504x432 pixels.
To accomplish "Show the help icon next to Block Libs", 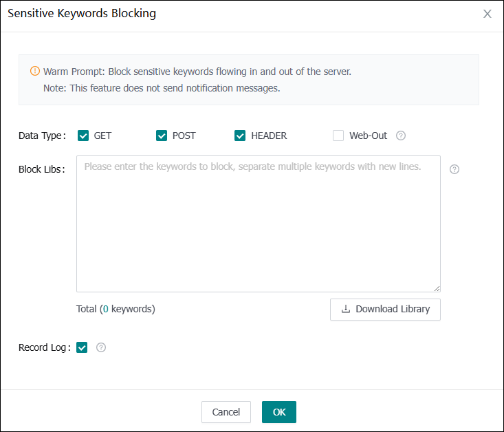I will tap(454, 169).
